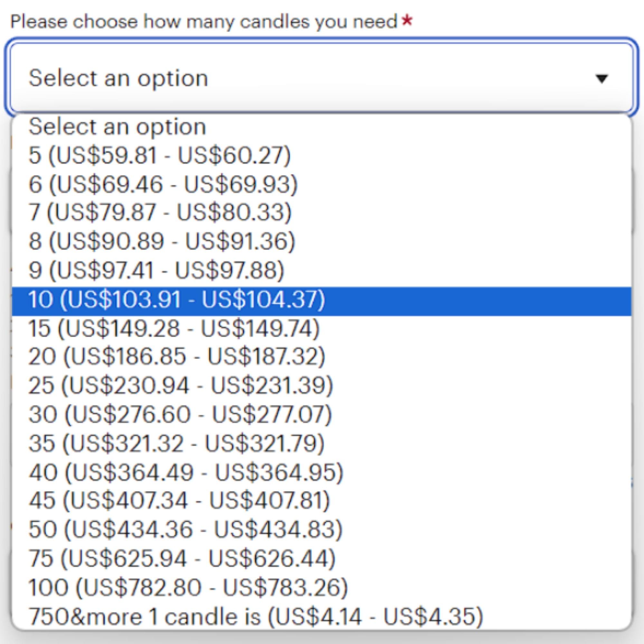Select 6 candles option US$69.46

pyautogui.click(x=163, y=184)
